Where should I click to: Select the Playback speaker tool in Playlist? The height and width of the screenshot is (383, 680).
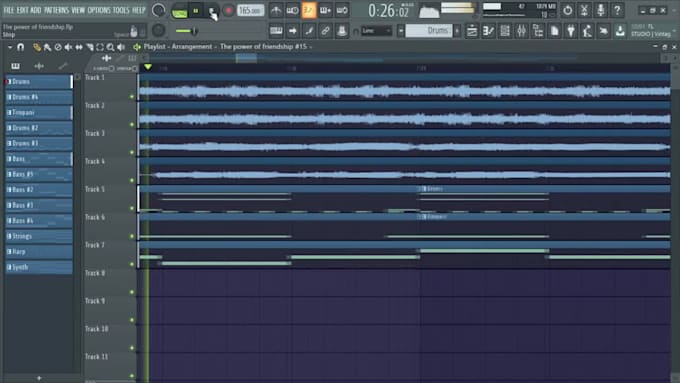pyautogui.click(x=121, y=47)
